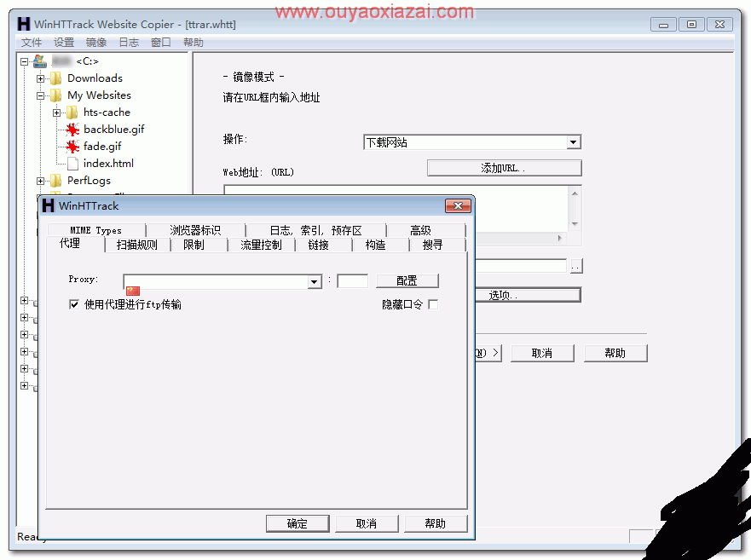
Task: Click 确定 in the options dialog
Action: [x=298, y=523]
